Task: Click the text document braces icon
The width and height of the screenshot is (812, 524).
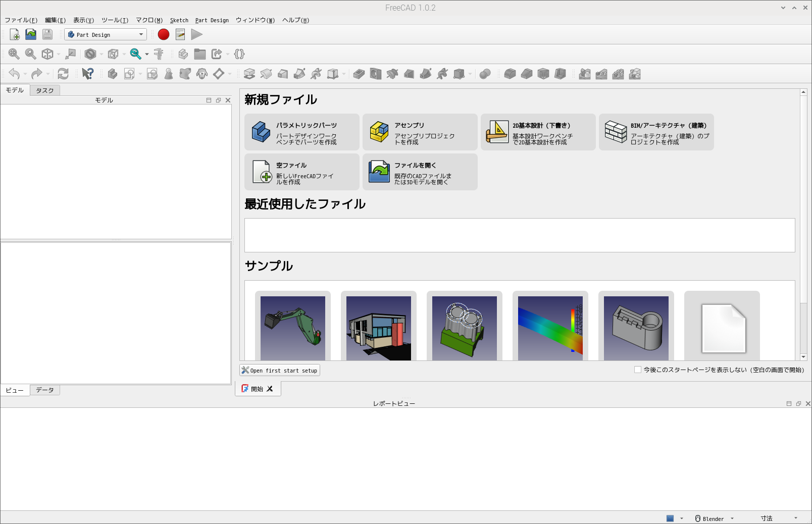Action: pos(239,54)
